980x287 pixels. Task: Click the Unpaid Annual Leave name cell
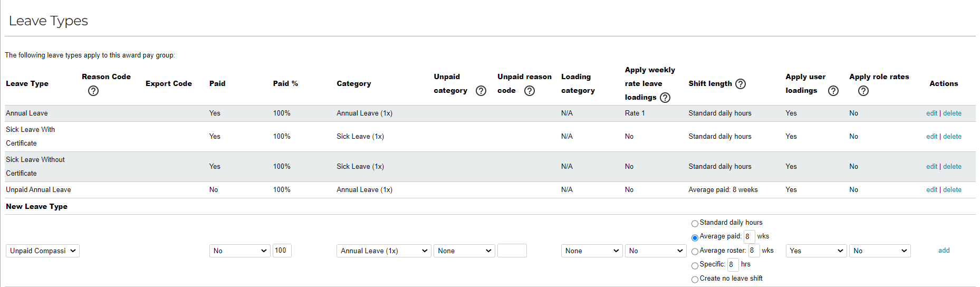39,190
